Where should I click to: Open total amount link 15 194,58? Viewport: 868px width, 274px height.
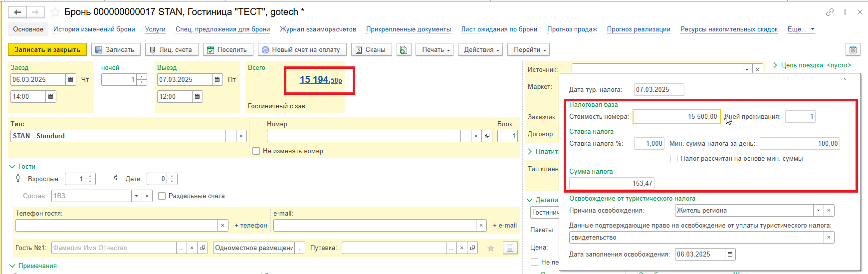pyautogui.click(x=321, y=79)
